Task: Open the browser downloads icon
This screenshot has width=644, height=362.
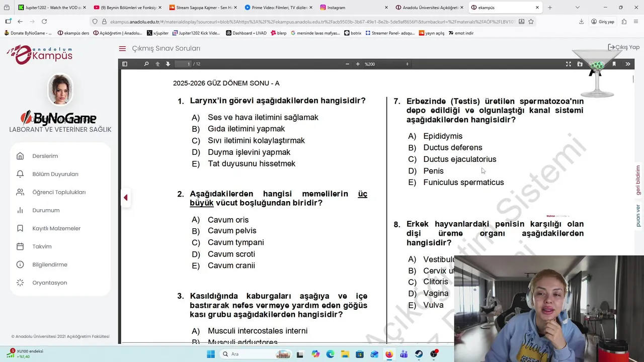Action: 582,22
